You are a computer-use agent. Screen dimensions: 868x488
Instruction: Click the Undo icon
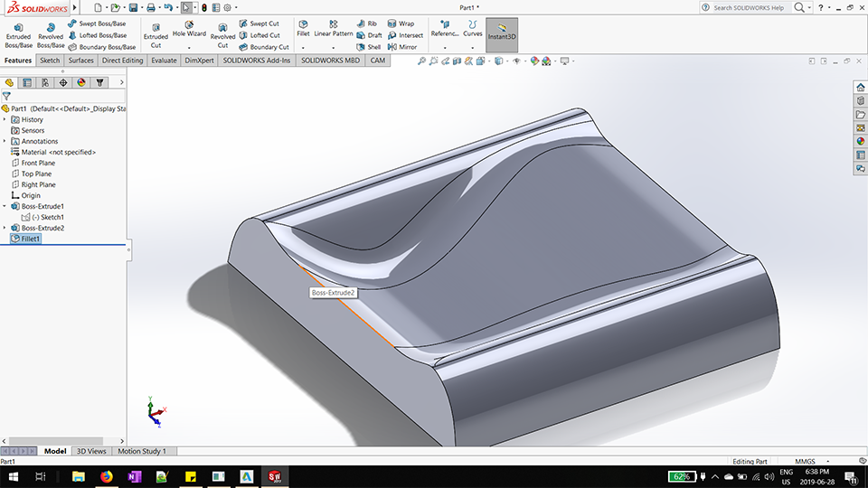168,8
